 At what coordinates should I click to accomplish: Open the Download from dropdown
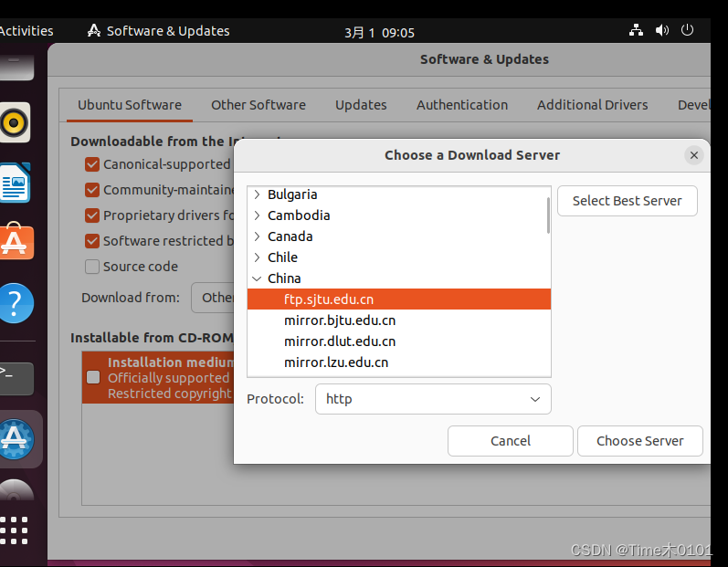pos(214,298)
